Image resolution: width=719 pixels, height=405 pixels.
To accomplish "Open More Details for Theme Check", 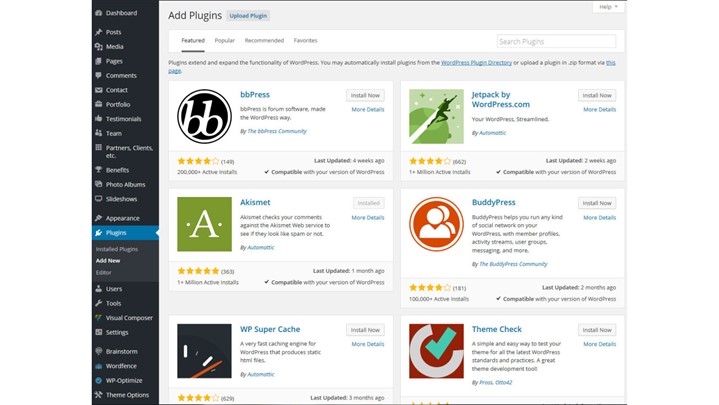I will point(600,344).
